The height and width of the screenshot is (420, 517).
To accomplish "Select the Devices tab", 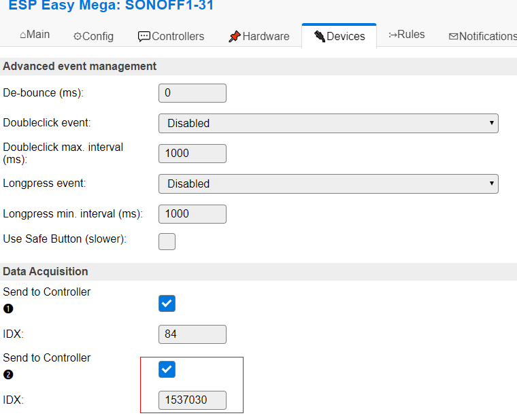I will [x=339, y=36].
